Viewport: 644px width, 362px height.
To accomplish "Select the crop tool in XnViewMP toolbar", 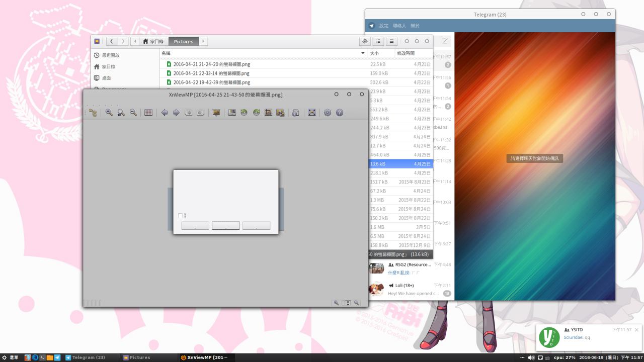I will pos(268,113).
